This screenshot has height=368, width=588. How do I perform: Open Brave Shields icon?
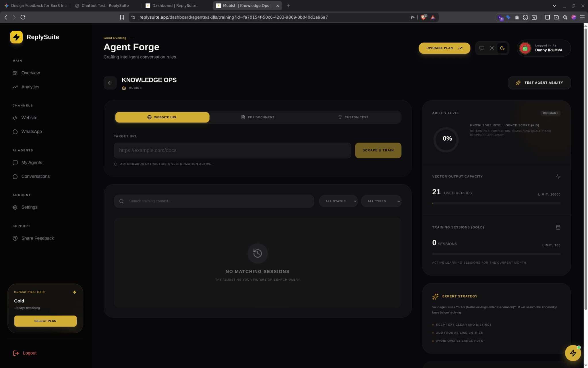(x=423, y=17)
